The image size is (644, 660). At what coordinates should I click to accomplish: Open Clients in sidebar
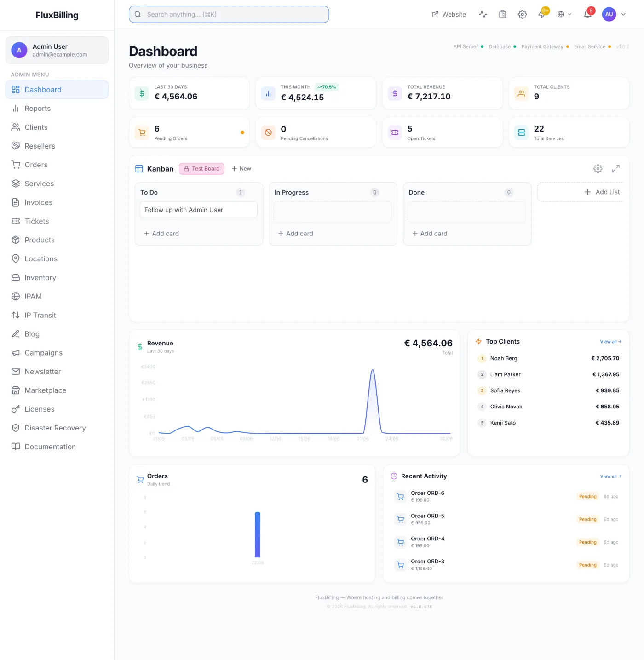(57, 127)
